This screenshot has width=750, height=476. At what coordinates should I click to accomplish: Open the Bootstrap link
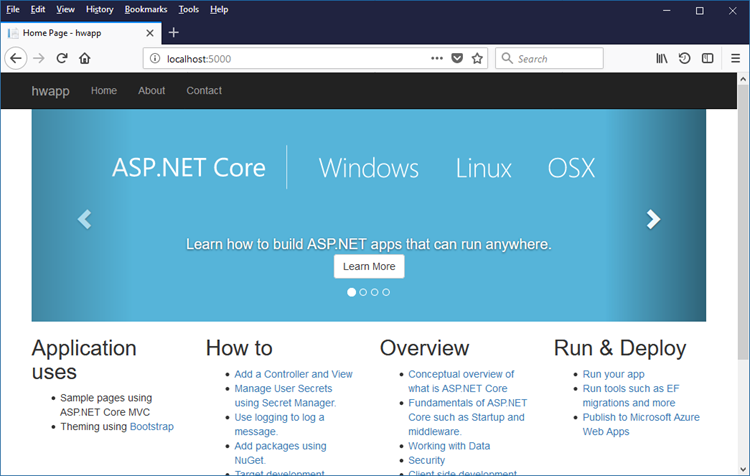[152, 426]
